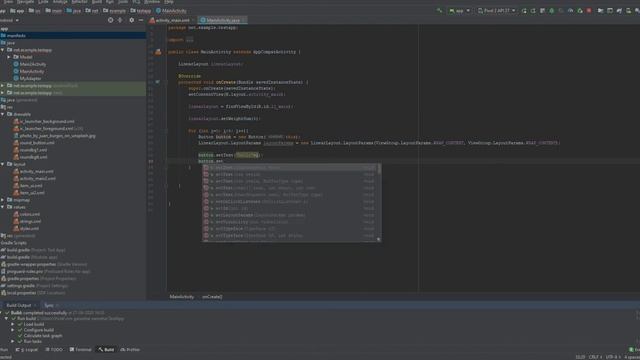Screen dimensions: 640x360
Task: Select round_button.xml file
Action: (x=37, y=143)
